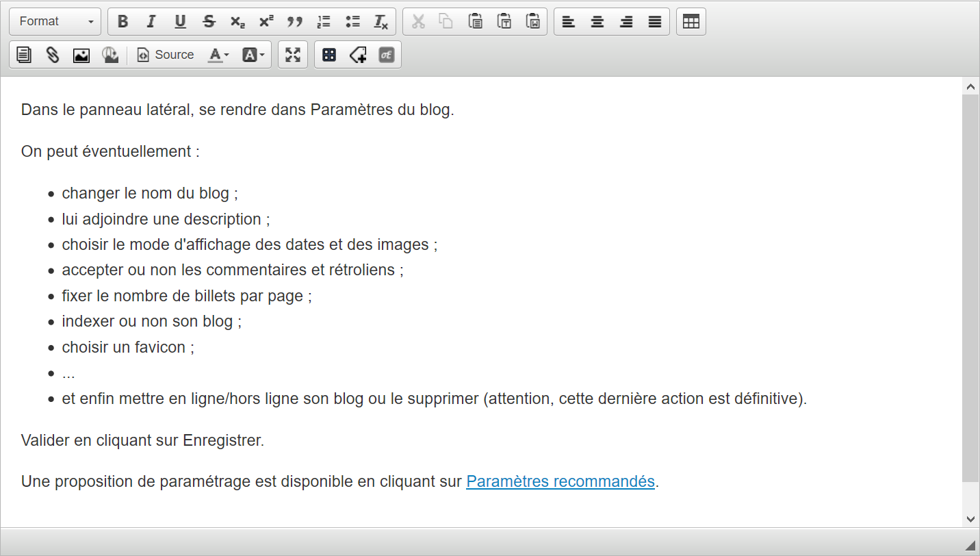
Task: Click bullet 'et enfin mettre en ligne/hors ligne'
Action: pos(435,399)
